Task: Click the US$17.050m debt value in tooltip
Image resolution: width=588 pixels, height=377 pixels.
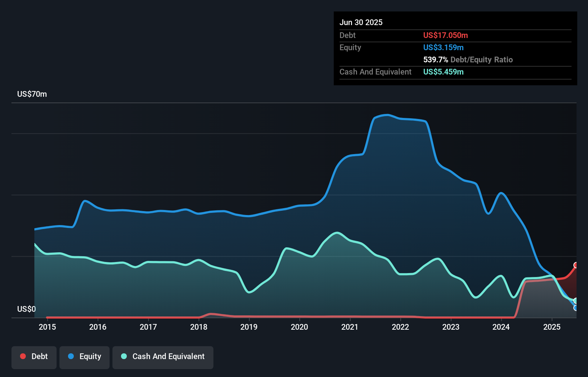Action: tap(445, 35)
